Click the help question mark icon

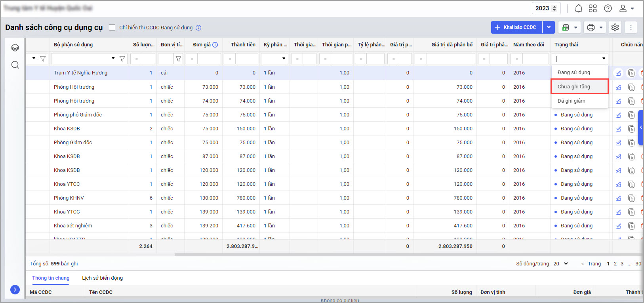(608, 8)
